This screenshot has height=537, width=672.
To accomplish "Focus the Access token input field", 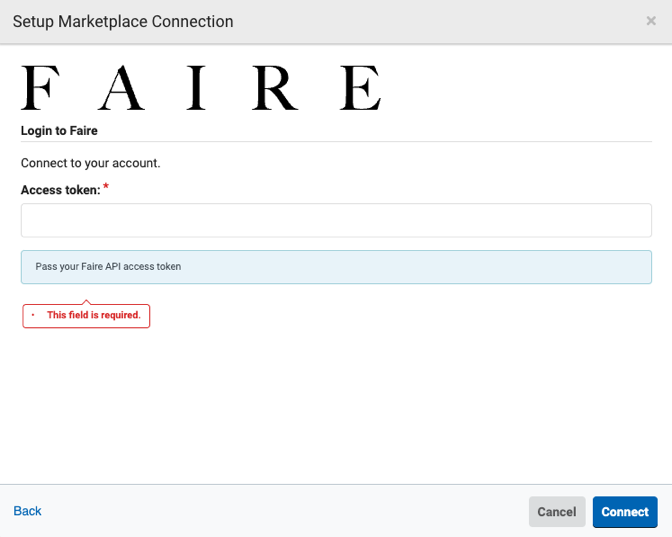I will point(336,220).
